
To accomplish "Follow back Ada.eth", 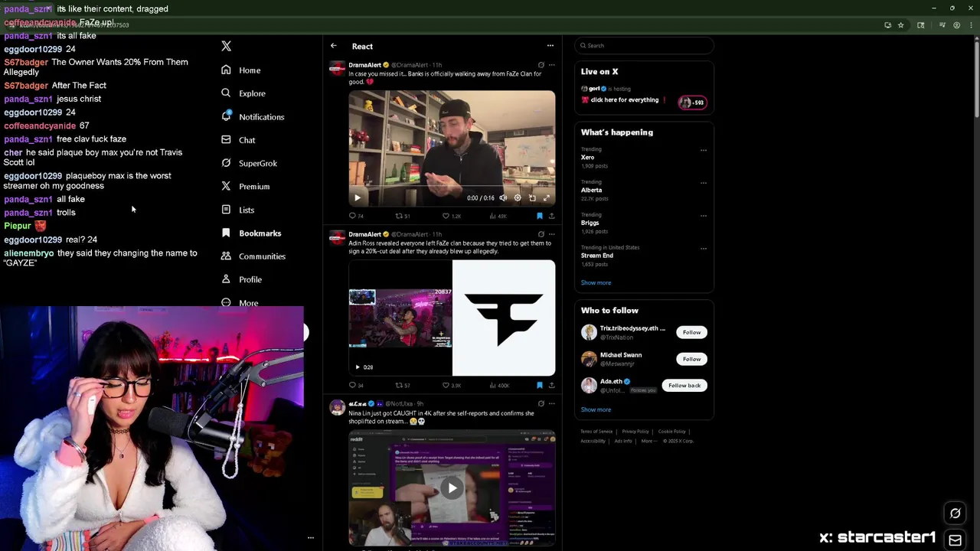I will point(684,386).
